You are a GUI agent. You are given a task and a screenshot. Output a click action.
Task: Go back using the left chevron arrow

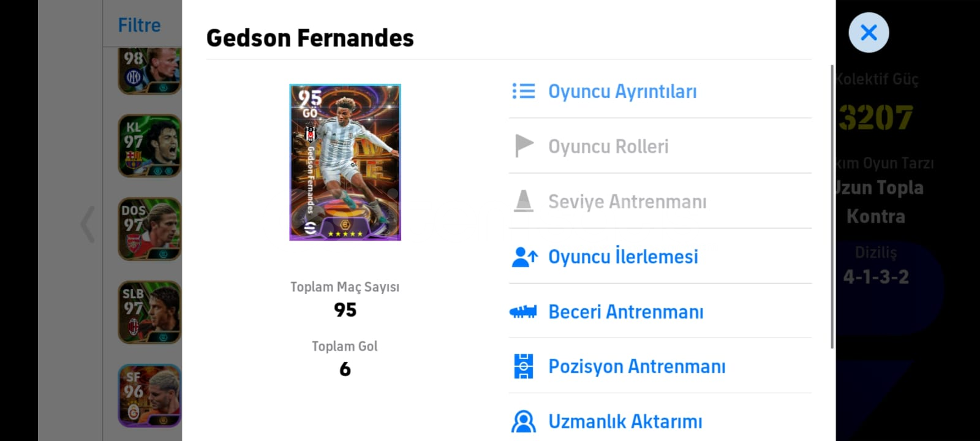tap(88, 225)
